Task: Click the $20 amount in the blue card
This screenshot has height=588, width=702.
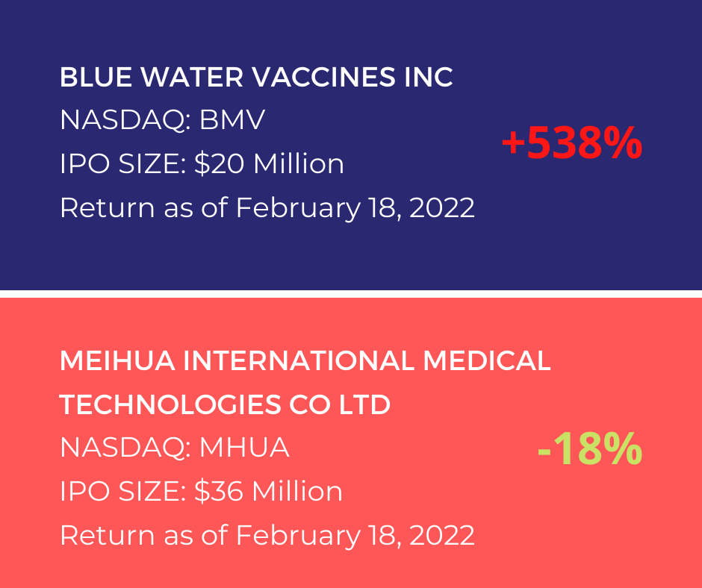Action: coord(220,163)
